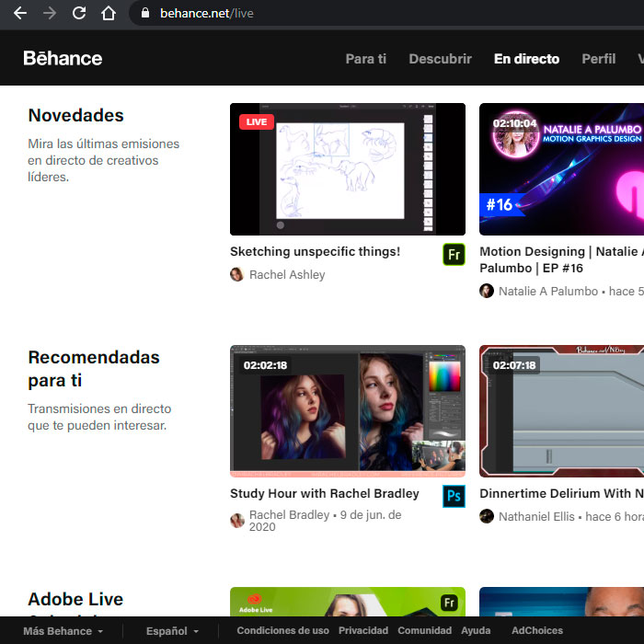The image size is (644, 644).
Task: Click Study Hour with Rachel Bradley title
Action: coord(325,493)
